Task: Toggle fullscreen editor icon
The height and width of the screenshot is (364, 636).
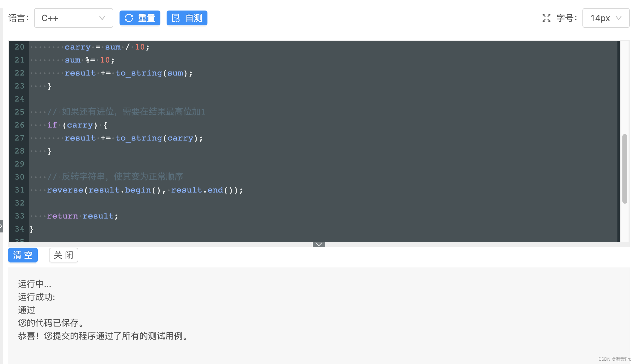Action: (546, 18)
